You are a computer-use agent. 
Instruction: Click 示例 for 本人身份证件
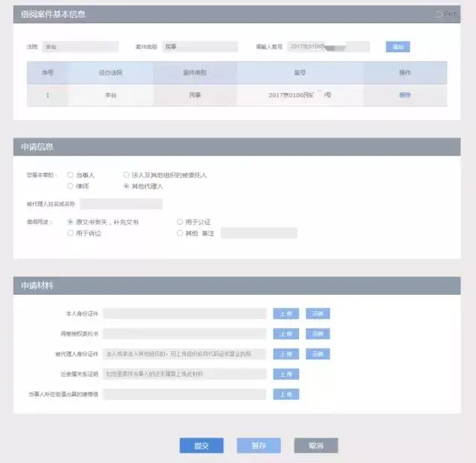(318, 313)
